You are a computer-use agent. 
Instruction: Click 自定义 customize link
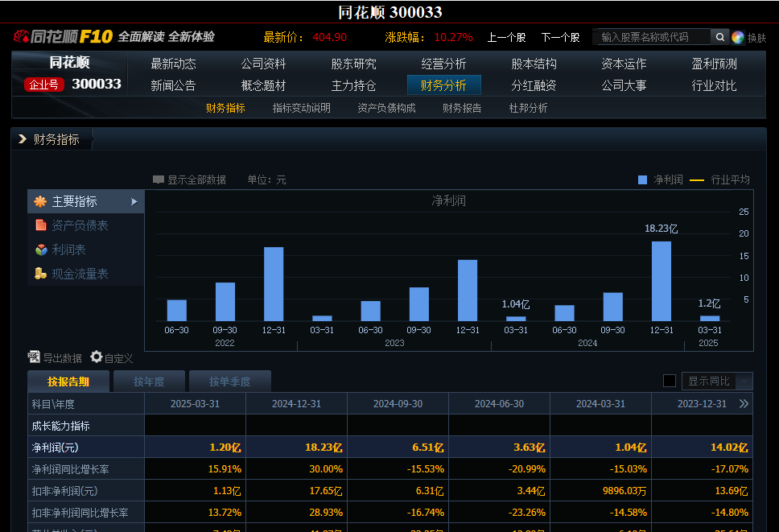pos(119,358)
